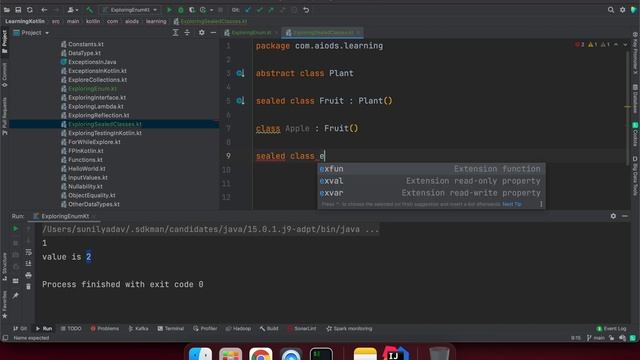Screen dimensions: 640x360
Task: Click the LearningKotlin breadcrumb
Action: (x=25, y=21)
